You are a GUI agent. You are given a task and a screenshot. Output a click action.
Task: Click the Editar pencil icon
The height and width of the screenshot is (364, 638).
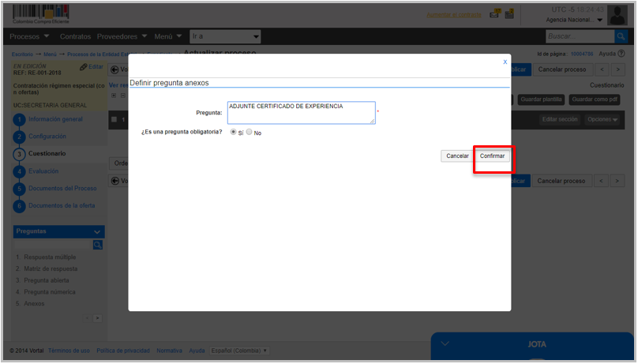tap(84, 67)
